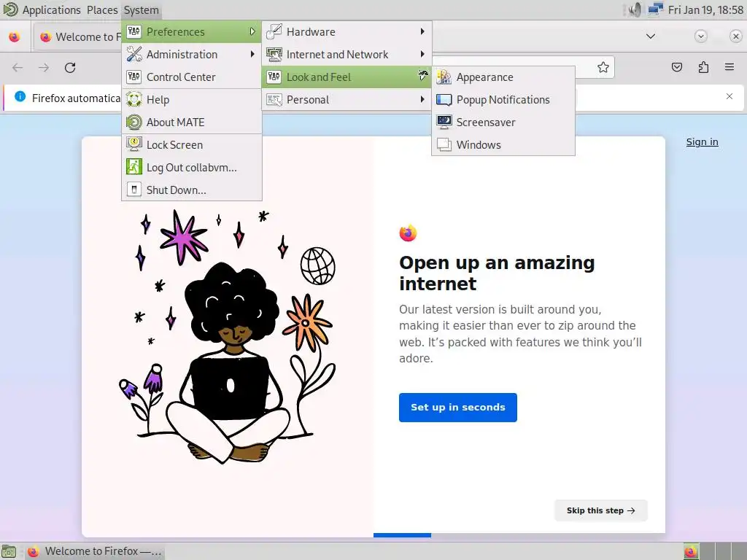The width and height of the screenshot is (747, 560).
Task: Choose Windows under Look and Feel
Action: [x=503, y=145]
